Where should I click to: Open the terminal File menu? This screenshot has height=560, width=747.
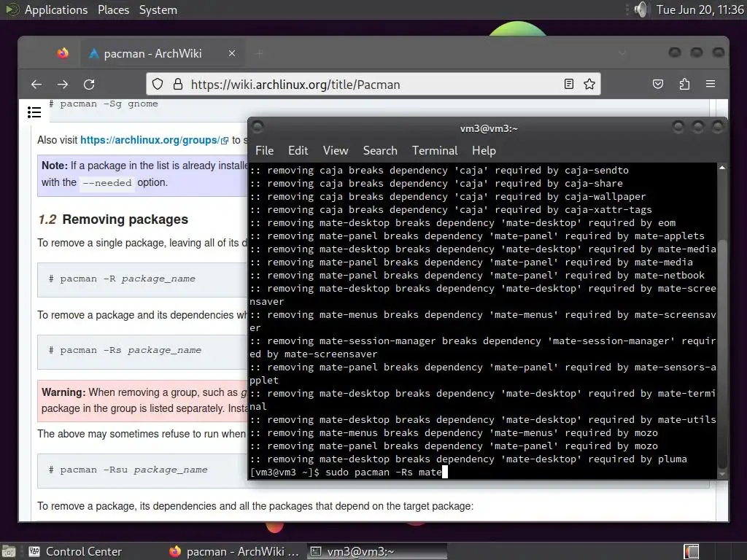(x=264, y=150)
